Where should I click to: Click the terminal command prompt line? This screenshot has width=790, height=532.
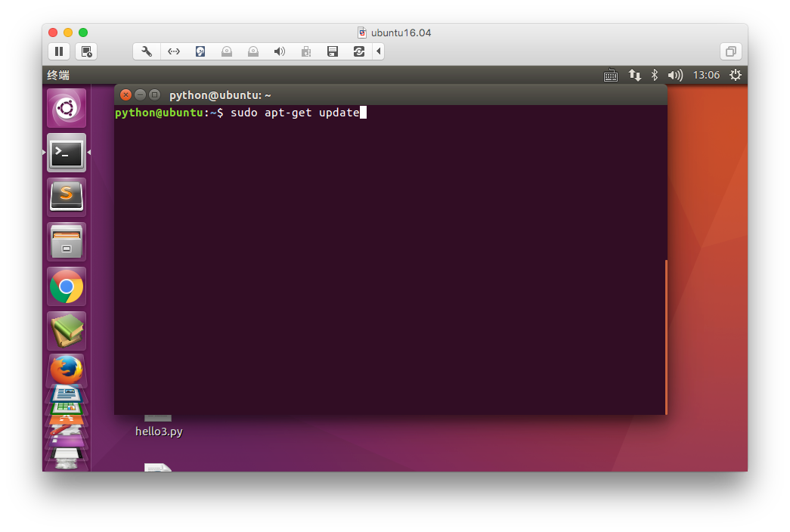[x=302, y=113]
